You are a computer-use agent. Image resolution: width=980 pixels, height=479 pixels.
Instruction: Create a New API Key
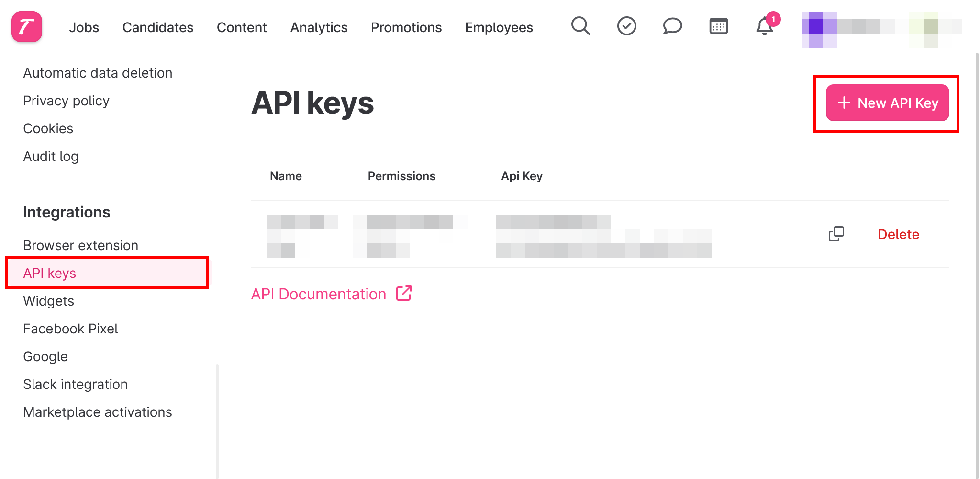pos(887,103)
